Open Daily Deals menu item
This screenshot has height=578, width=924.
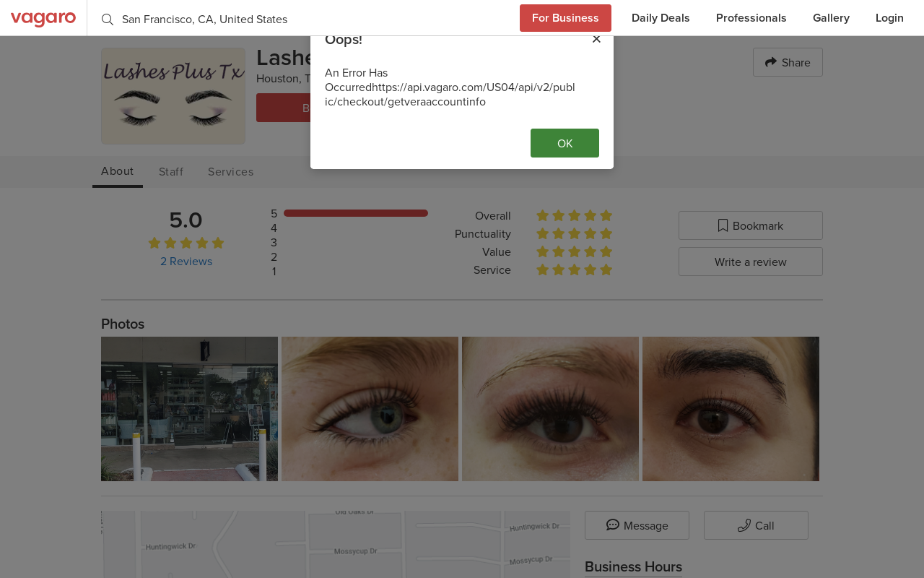(x=661, y=18)
